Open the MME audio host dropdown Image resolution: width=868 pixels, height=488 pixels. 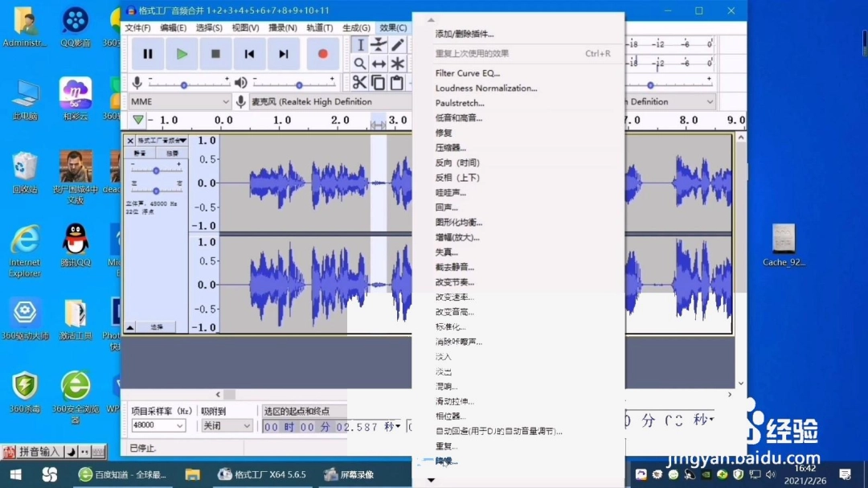(x=180, y=102)
